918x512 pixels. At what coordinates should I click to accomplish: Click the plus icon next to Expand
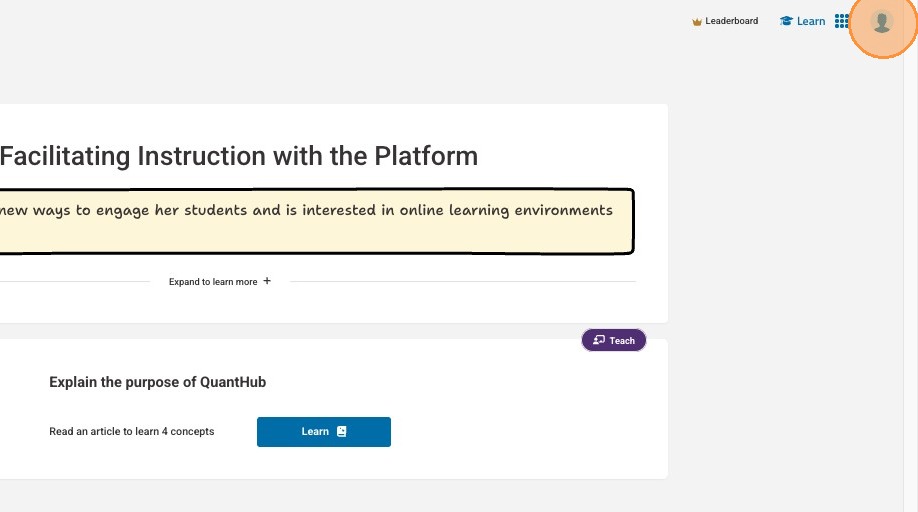click(267, 282)
